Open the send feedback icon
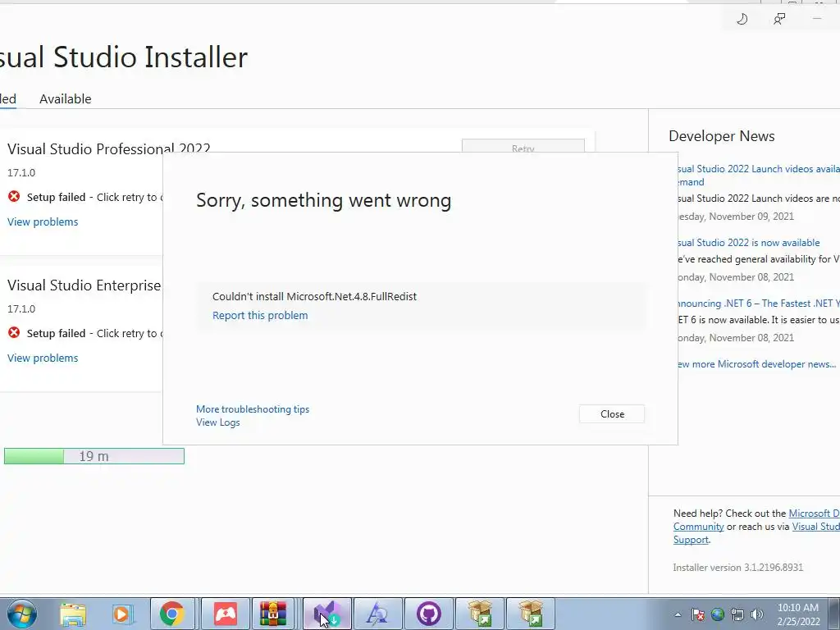Screen dimensions: 840x630 click(x=779, y=20)
